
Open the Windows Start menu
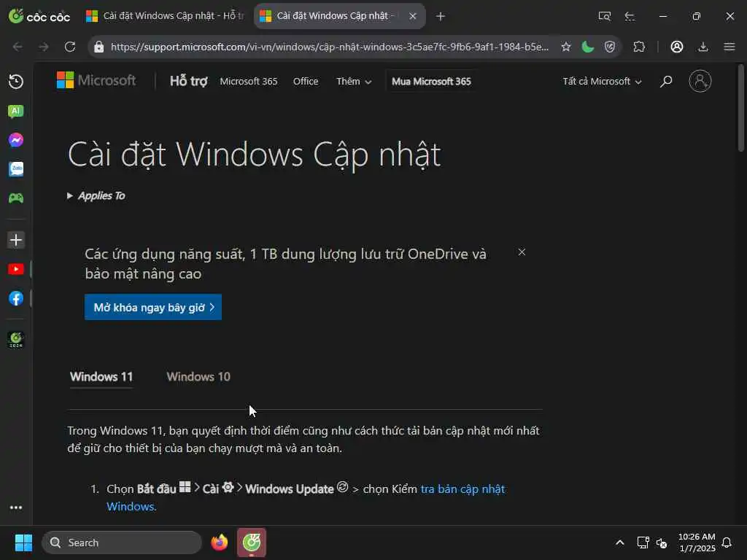pos(23,542)
